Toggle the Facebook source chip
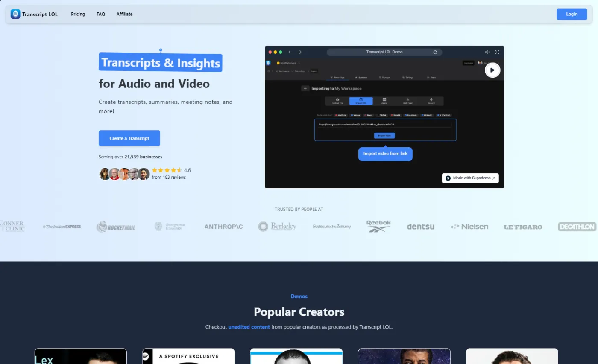This screenshot has height=364, width=598. [411, 115]
